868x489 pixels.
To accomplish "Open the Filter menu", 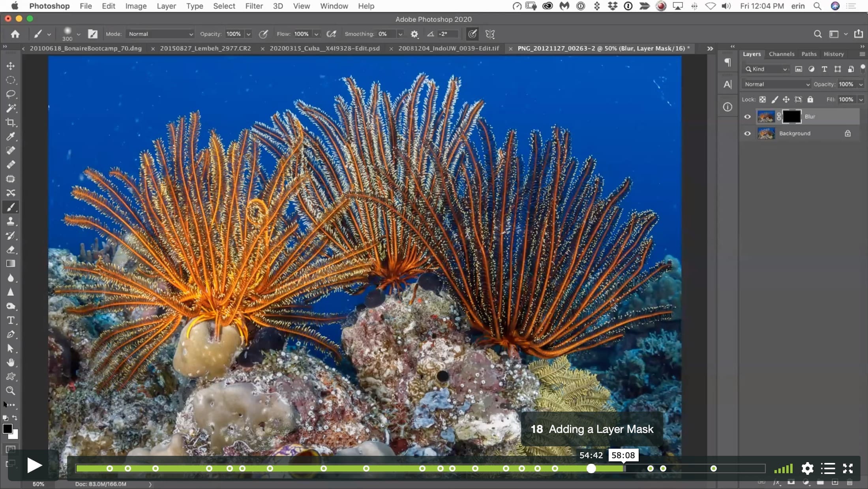I will pyautogui.click(x=254, y=6).
